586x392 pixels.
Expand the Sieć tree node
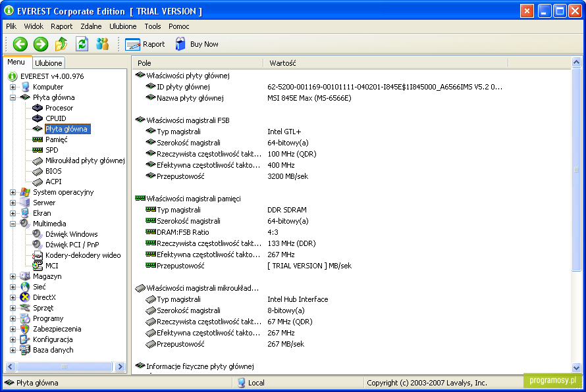(13, 287)
